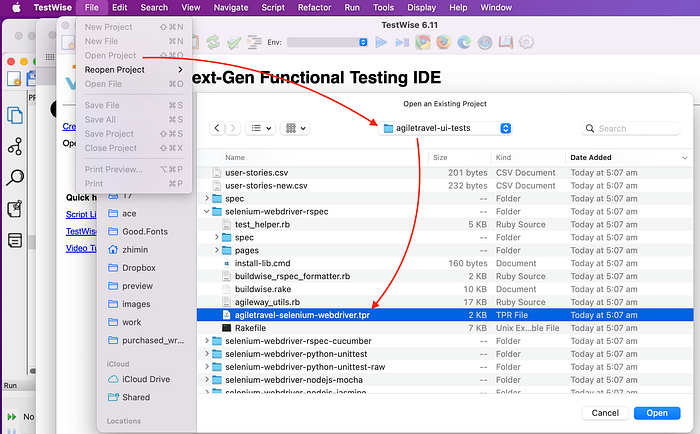700x434 pixels.
Task: Open the Env dropdown in toolbar
Action: pyautogui.click(x=327, y=42)
